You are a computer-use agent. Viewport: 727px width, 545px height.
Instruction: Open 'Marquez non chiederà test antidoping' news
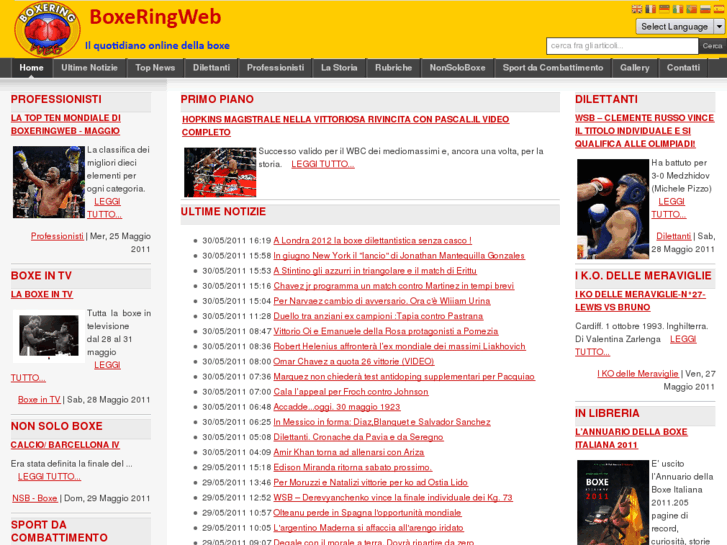point(404,377)
